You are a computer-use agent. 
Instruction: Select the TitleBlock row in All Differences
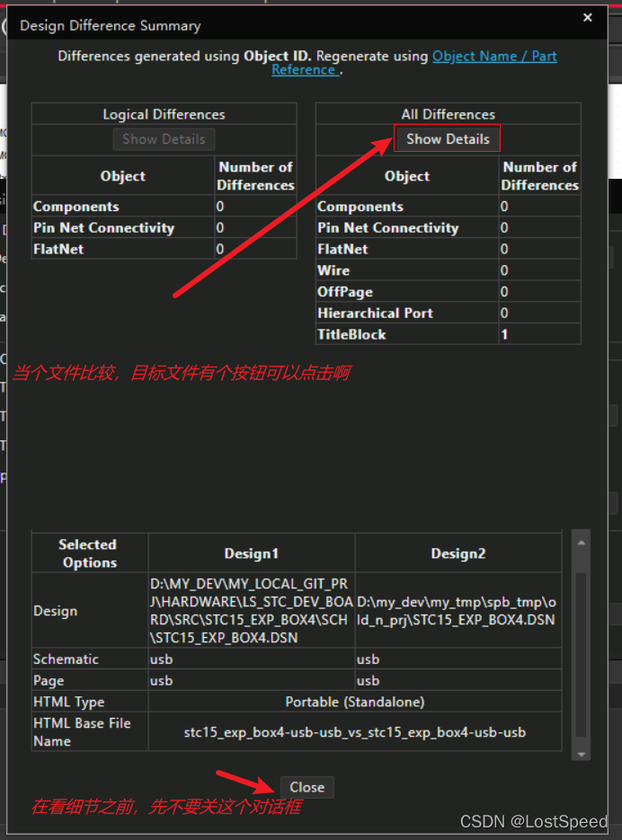(x=351, y=334)
